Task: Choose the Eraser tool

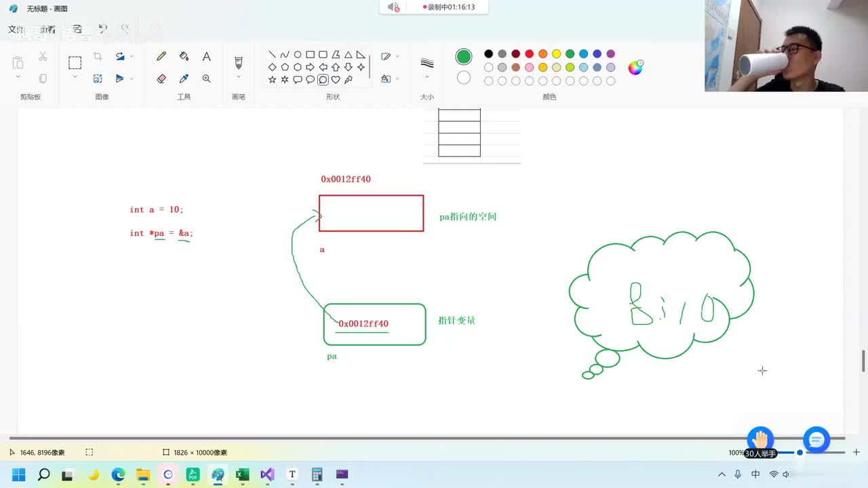Action: coord(161,79)
